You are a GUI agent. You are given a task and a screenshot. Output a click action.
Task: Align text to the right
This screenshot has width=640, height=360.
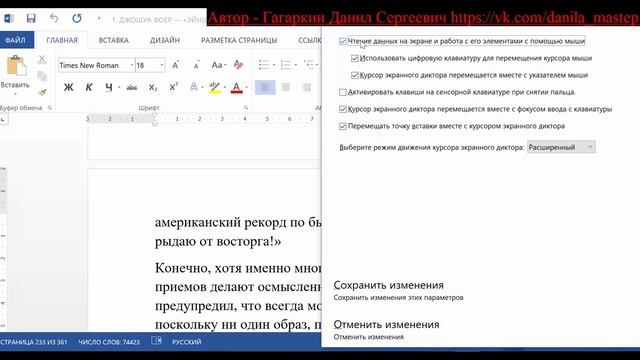point(306,87)
